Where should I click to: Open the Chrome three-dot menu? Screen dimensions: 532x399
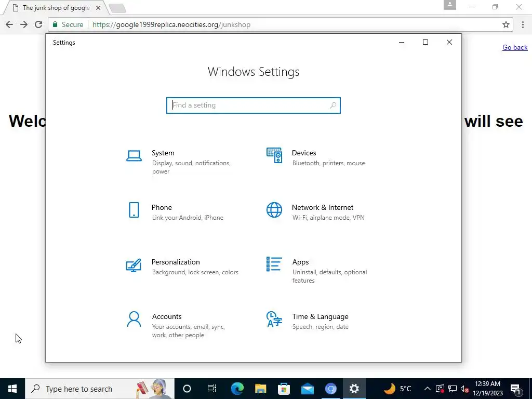pyautogui.click(x=523, y=24)
